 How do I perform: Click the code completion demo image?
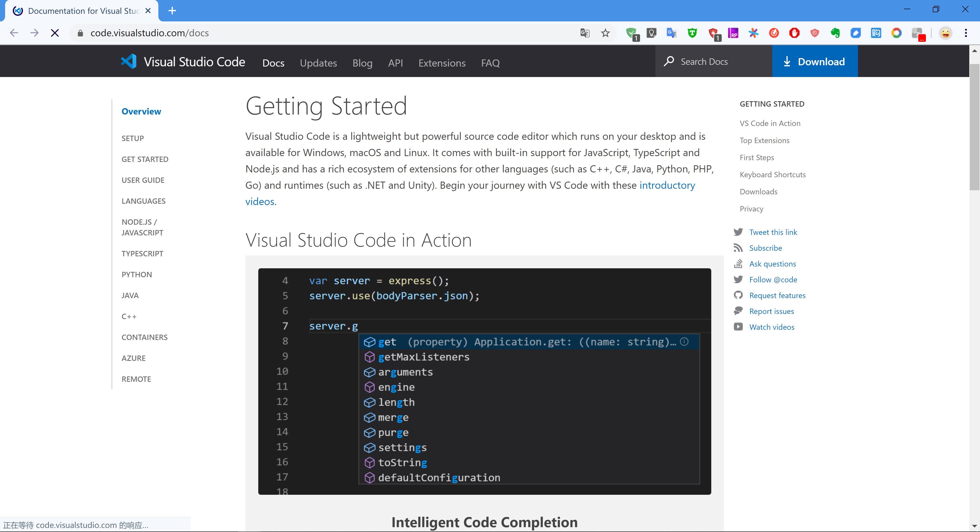pos(484,382)
